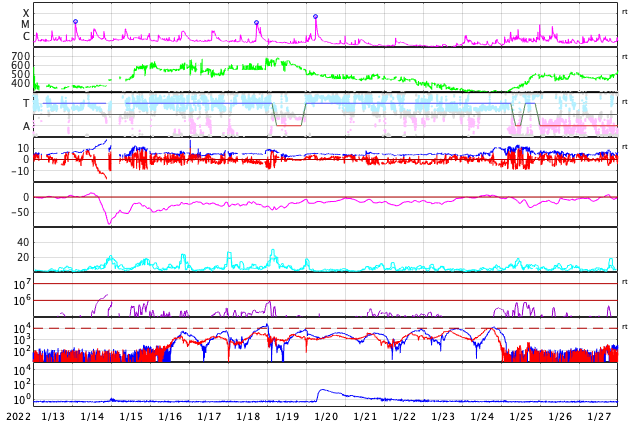The height and width of the screenshot is (424, 634).
Task: Click the C flare class label
Action: pyautogui.click(x=26, y=36)
